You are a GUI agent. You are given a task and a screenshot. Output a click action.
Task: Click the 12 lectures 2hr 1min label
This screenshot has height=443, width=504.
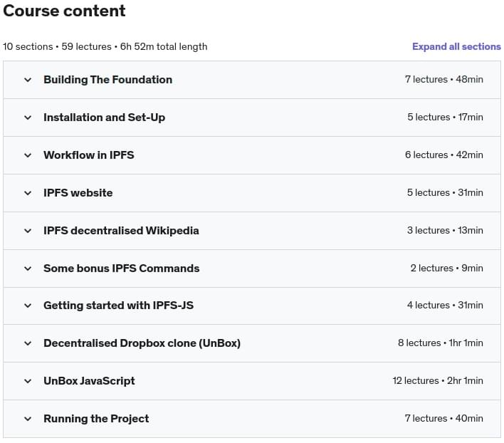coord(438,380)
